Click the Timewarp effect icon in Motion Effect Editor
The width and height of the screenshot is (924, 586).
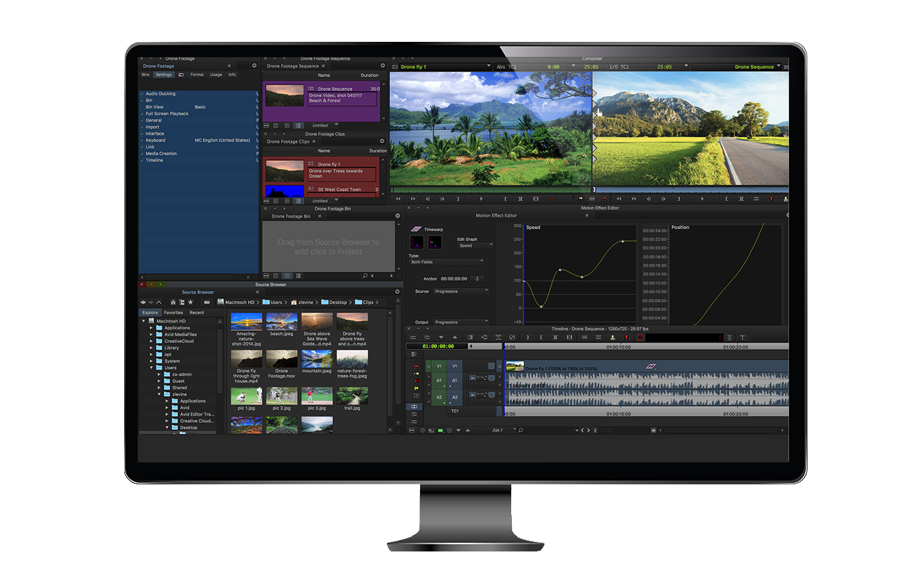(416, 229)
